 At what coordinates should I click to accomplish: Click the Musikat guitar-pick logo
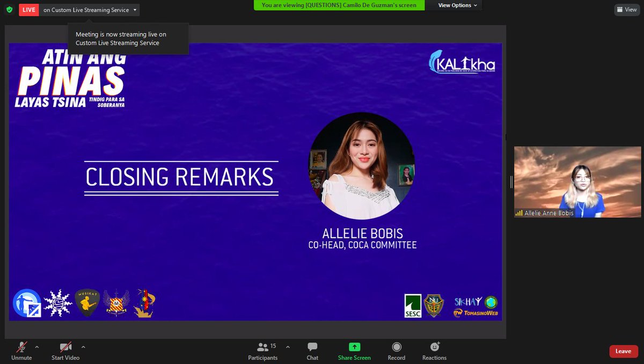87,303
